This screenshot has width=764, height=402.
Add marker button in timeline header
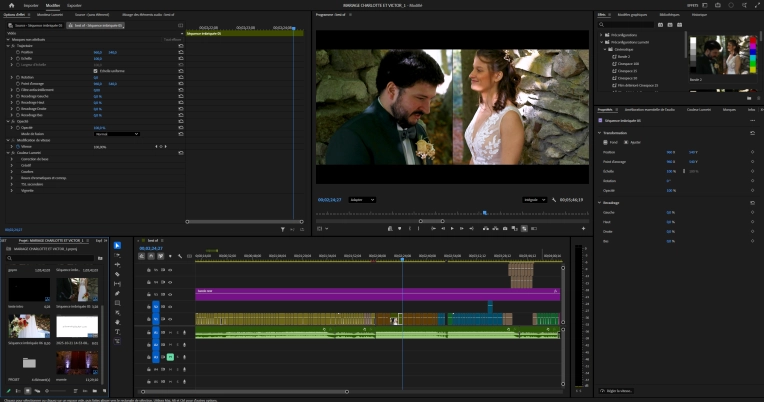click(x=170, y=256)
